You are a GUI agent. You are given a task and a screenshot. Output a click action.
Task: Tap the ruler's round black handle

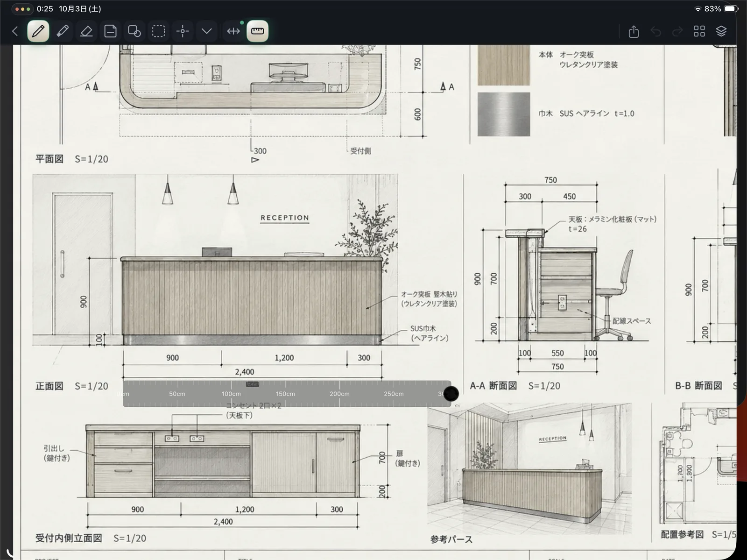(x=451, y=394)
